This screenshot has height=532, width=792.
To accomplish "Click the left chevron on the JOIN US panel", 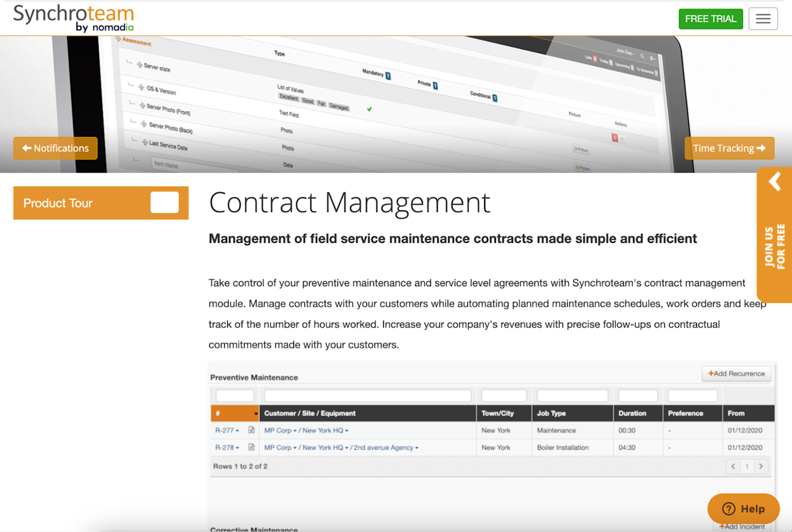I will tap(775, 181).
